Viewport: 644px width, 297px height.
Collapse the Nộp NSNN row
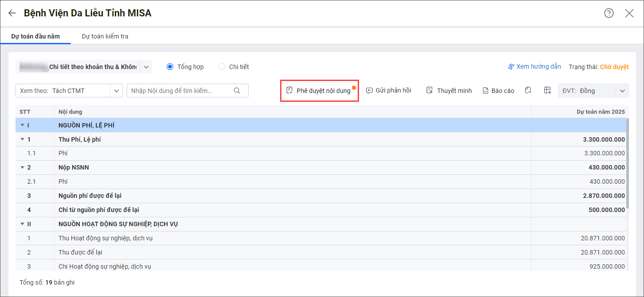pyautogui.click(x=22, y=167)
